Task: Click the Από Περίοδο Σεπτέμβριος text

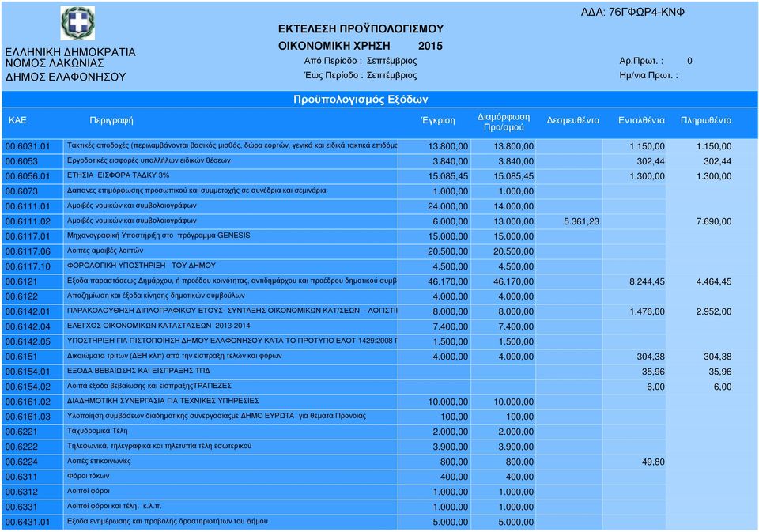Action: pos(361,61)
